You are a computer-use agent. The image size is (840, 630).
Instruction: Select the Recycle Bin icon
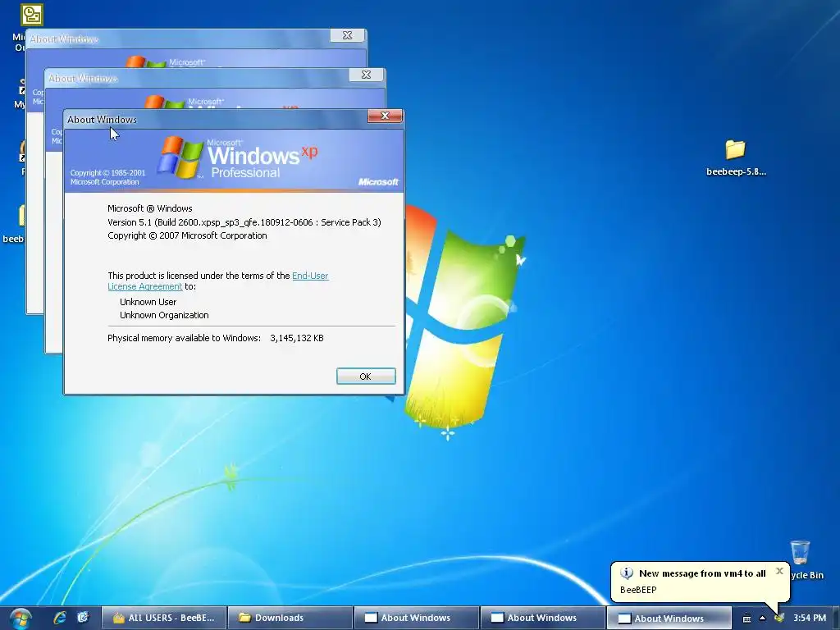click(x=801, y=552)
